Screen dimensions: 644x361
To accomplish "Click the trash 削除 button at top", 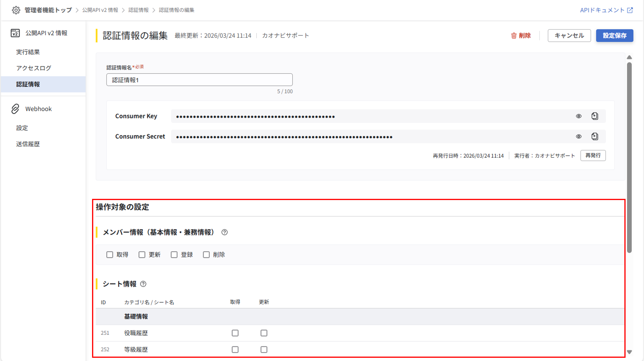I will click(521, 36).
